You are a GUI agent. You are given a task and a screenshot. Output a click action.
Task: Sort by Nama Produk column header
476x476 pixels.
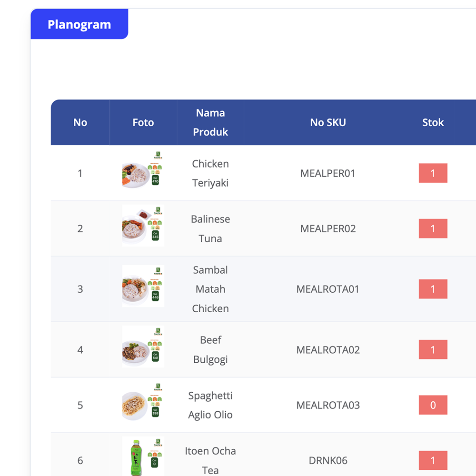coord(210,122)
